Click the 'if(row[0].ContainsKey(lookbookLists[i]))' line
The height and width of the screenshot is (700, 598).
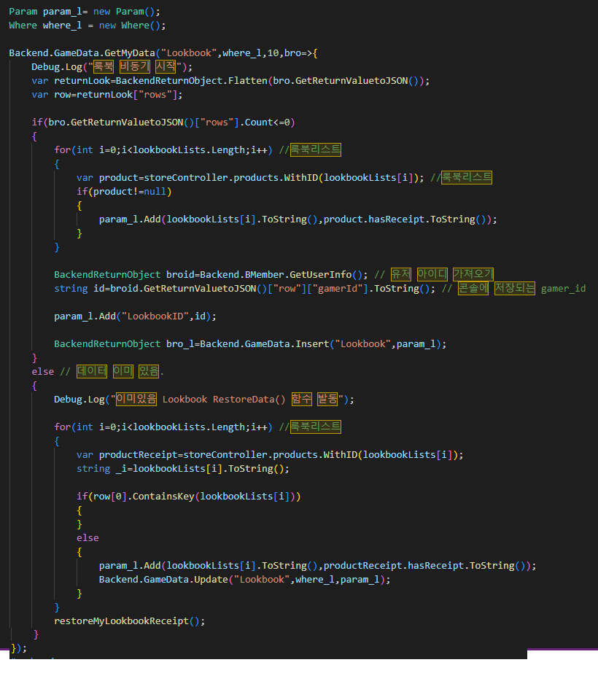coord(188,496)
